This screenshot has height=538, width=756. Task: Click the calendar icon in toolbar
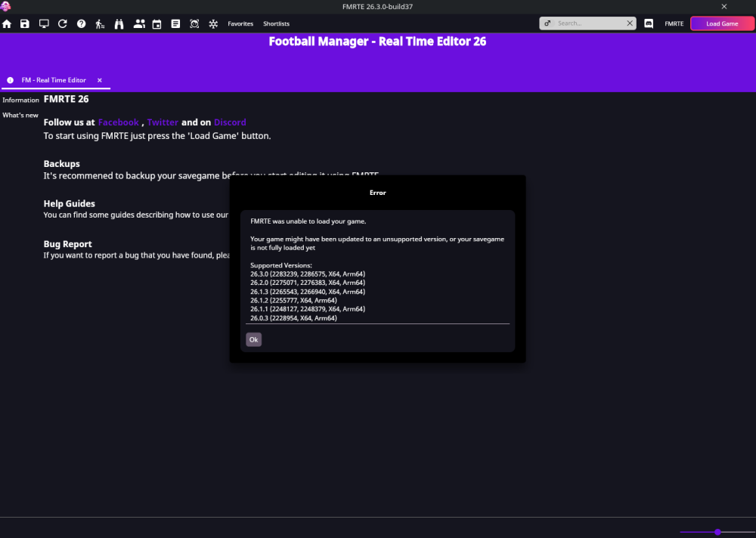pyautogui.click(x=156, y=23)
